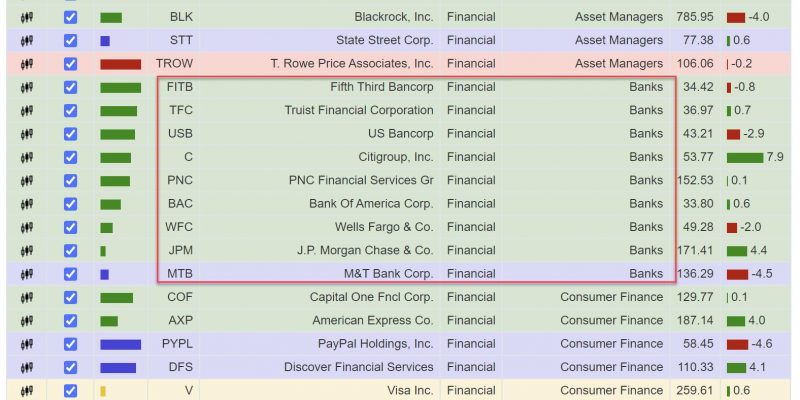Open candlestick chart icon for Citigroup row
Viewport: 800px width, 400px height.
[27, 158]
